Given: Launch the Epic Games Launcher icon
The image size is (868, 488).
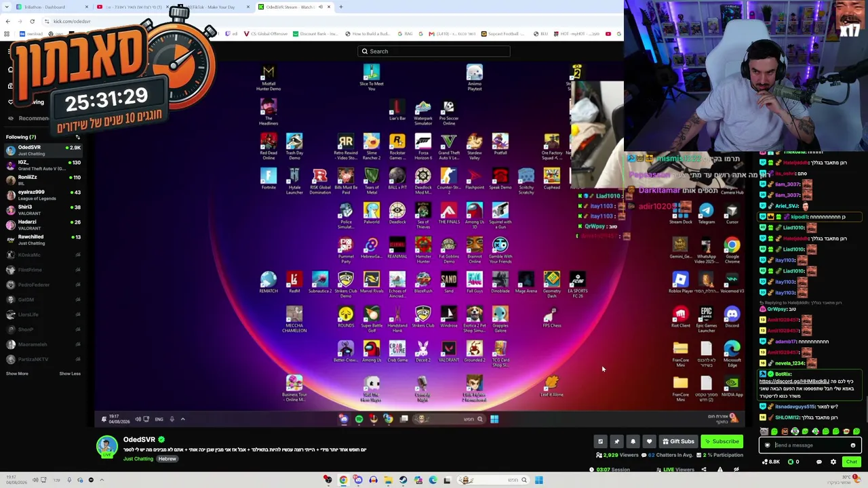Looking at the screenshot, I should coord(706,319).
